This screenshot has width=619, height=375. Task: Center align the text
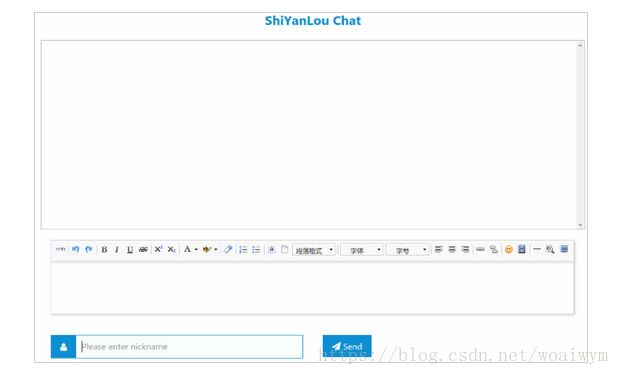click(x=452, y=249)
